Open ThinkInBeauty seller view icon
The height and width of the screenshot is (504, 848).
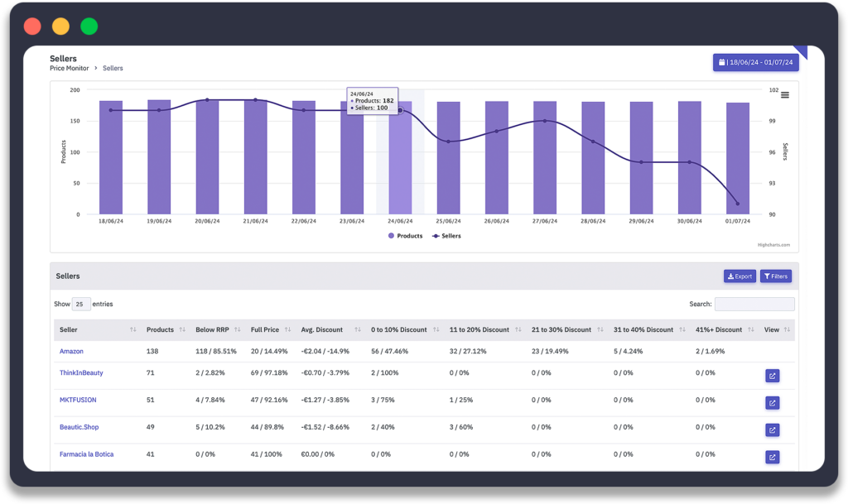point(773,376)
